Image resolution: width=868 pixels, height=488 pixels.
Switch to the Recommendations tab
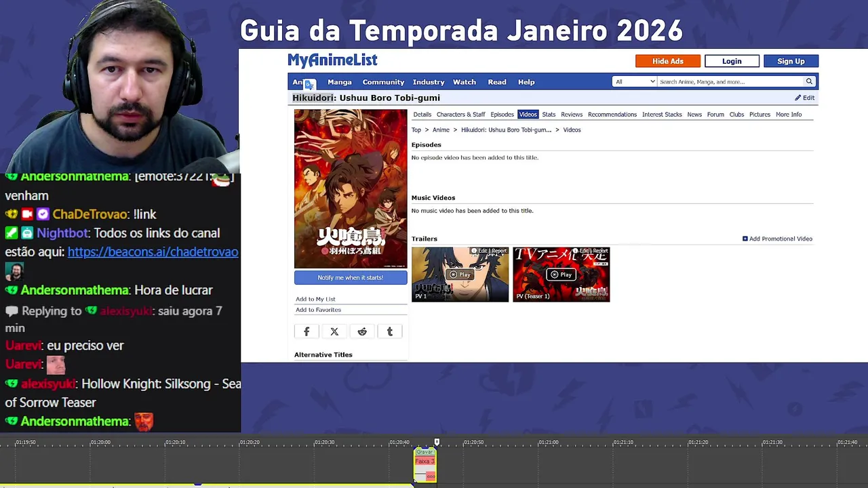(612, 115)
